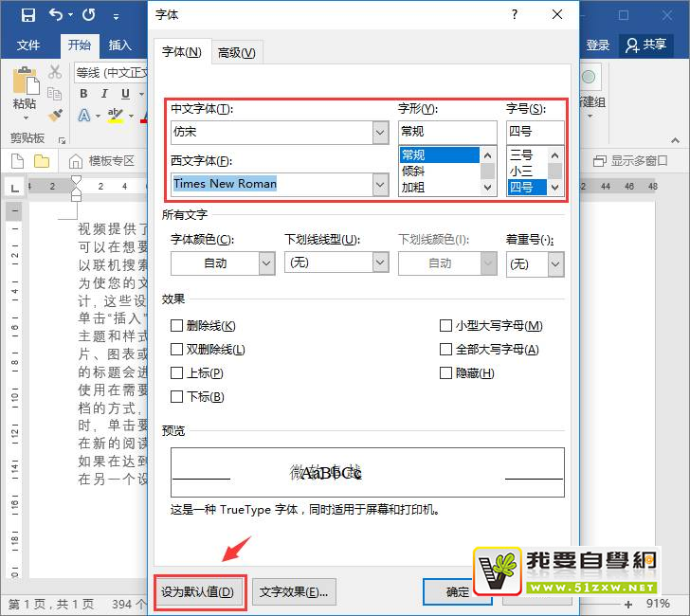Image resolution: width=690 pixels, height=616 pixels.
Task: Click the 文字效果 button
Action: coord(293,592)
